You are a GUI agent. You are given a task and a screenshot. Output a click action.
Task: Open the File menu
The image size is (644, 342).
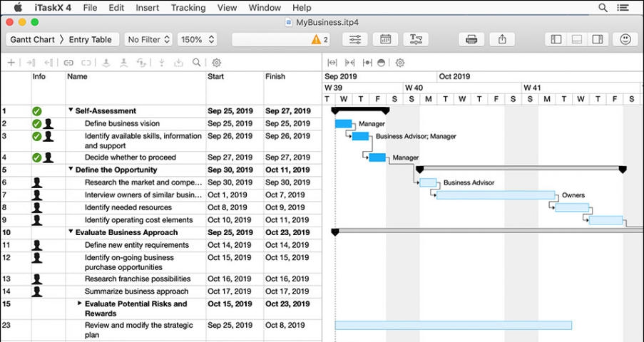coord(90,7)
